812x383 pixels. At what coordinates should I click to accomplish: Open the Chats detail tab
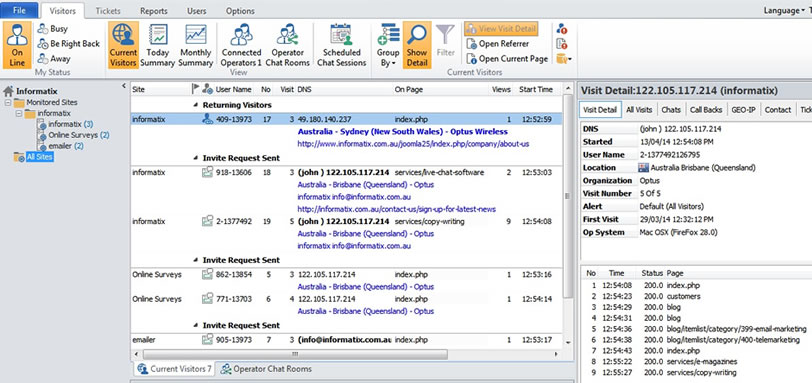[x=671, y=110]
